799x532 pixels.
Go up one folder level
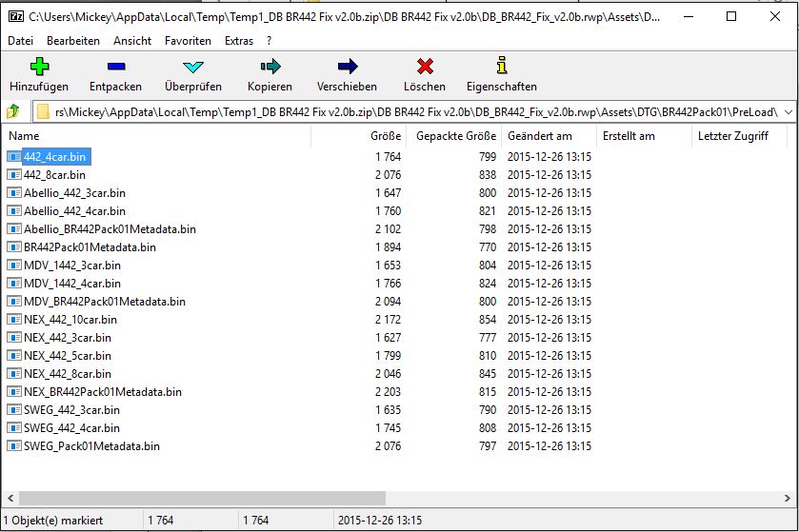12,111
